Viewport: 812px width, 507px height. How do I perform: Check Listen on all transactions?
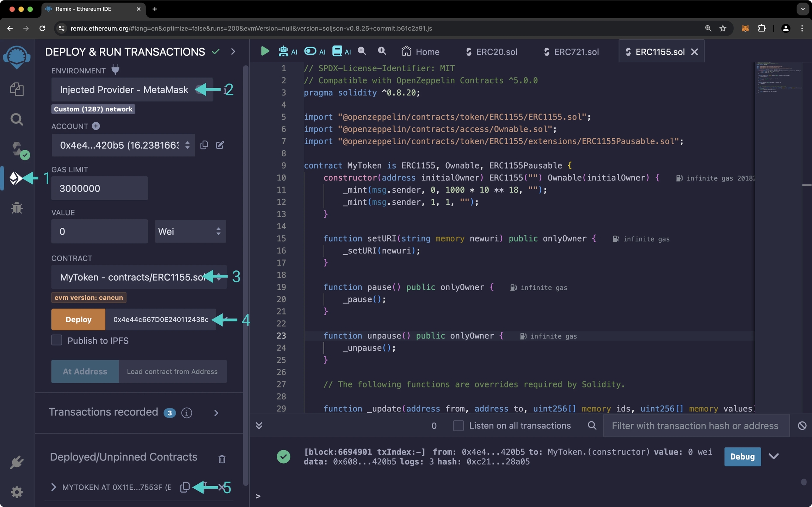(458, 426)
